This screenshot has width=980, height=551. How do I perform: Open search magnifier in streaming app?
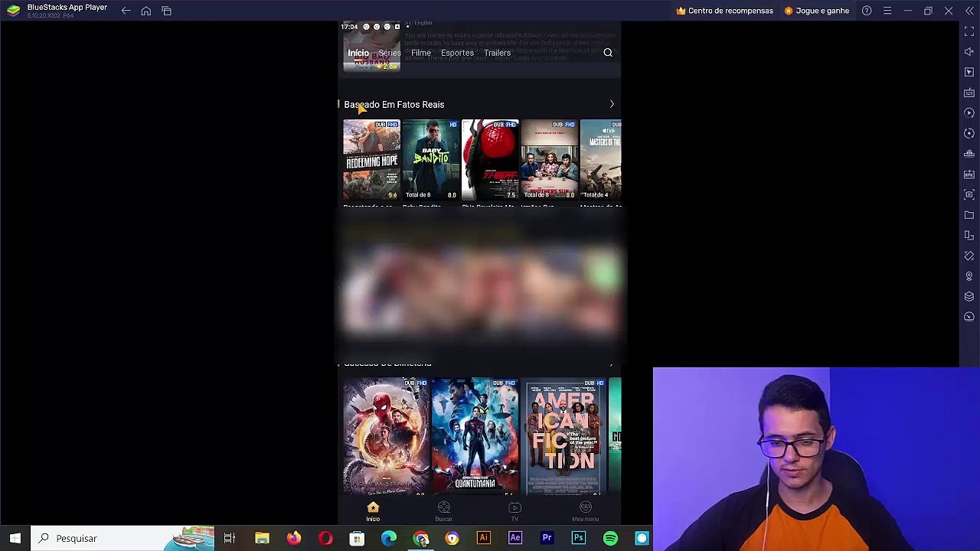pyautogui.click(x=608, y=53)
